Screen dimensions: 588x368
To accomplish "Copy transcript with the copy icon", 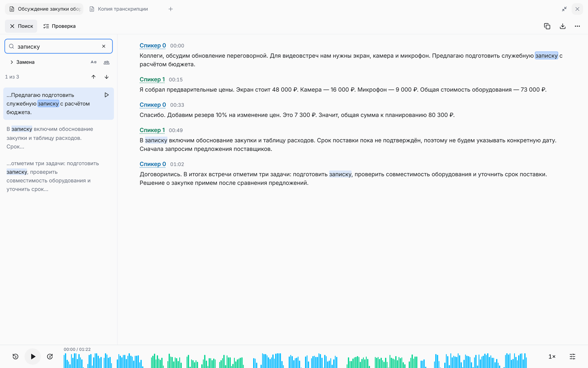I will (x=547, y=26).
